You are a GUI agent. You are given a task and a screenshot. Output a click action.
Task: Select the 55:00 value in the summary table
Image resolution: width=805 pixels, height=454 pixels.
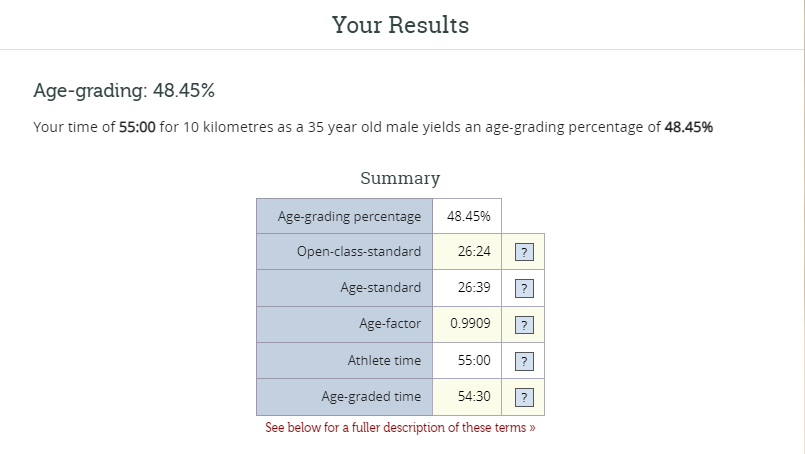coord(474,361)
